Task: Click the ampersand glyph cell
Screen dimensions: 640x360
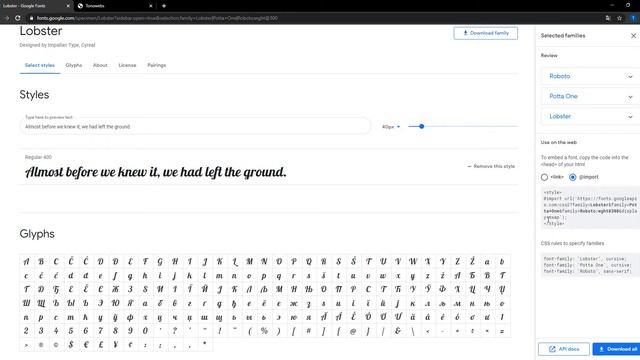Action: coord(398,331)
